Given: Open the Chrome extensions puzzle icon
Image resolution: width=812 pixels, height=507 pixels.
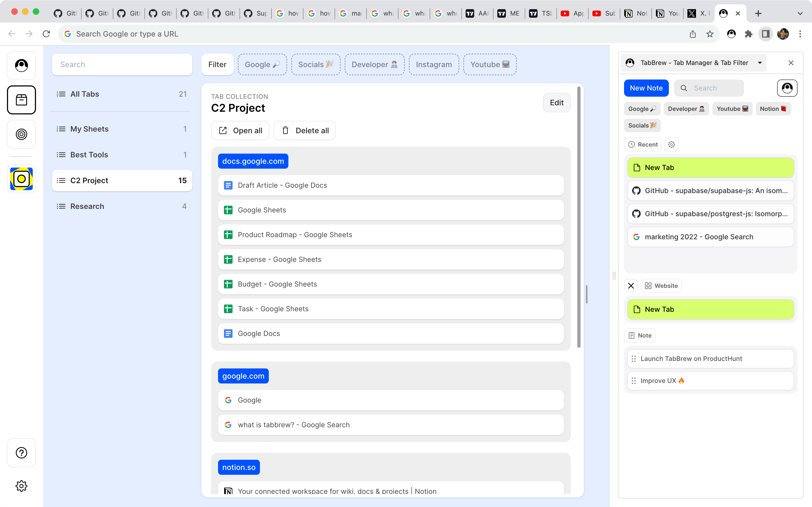Looking at the screenshot, I should (x=748, y=34).
